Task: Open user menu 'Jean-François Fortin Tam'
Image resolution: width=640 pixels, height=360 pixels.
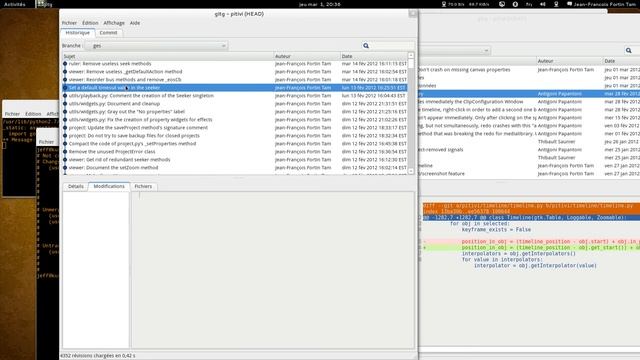Action: [x=602, y=4]
